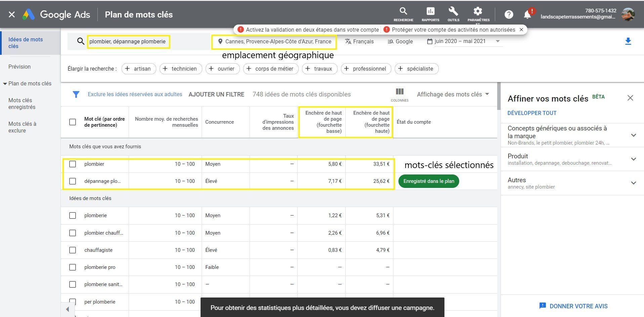Open the filter funnel icon
The height and width of the screenshot is (317, 644).
pos(76,94)
